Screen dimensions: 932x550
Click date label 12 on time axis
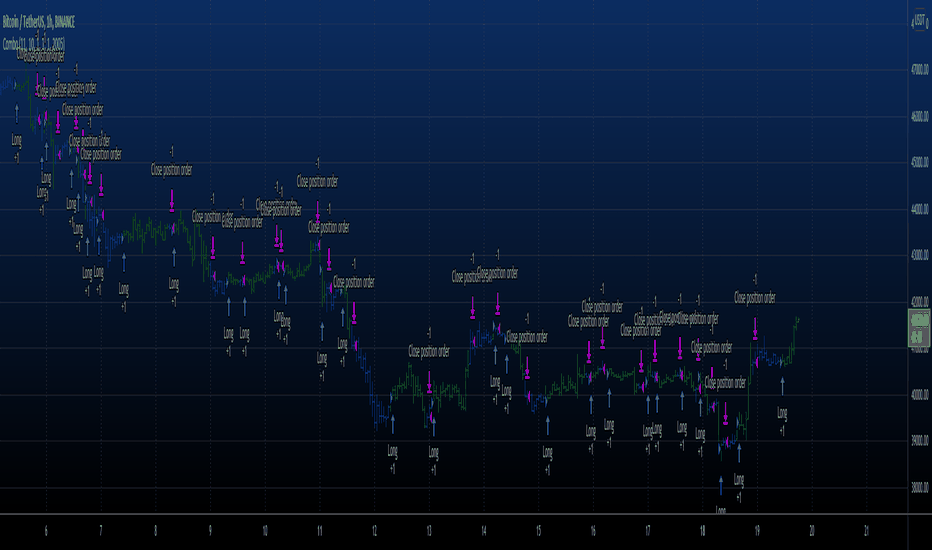(374, 531)
